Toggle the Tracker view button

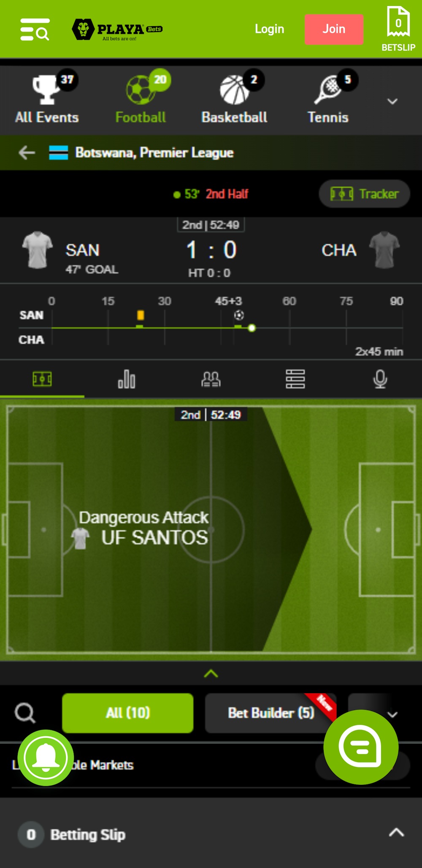(363, 194)
